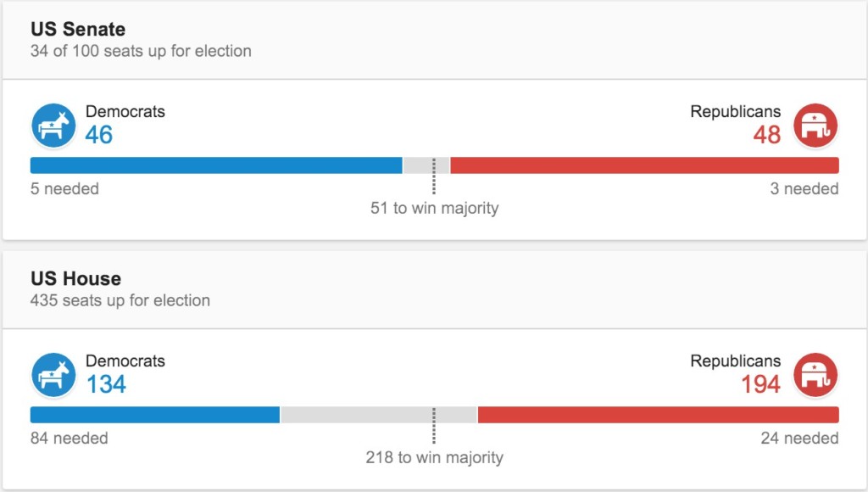The width and height of the screenshot is (868, 492).
Task: Click the '84 needed' House Democrats label
Action: click(x=70, y=438)
